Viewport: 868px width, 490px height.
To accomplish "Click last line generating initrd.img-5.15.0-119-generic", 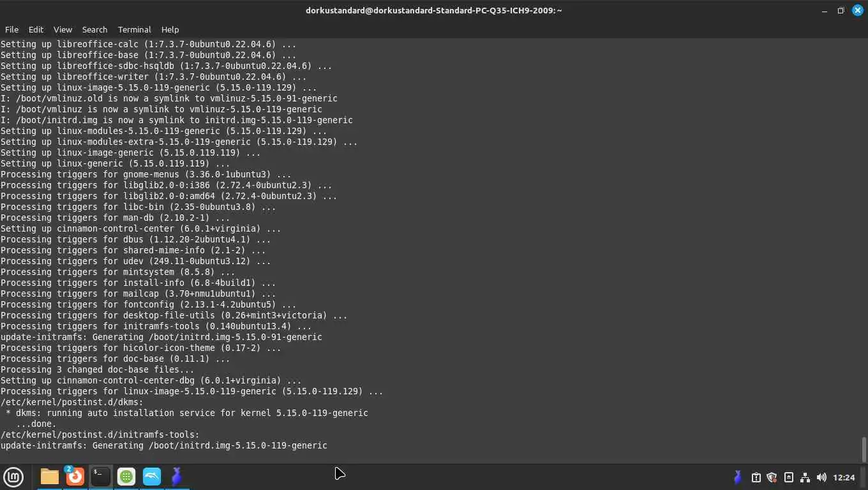I will (163, 445).
